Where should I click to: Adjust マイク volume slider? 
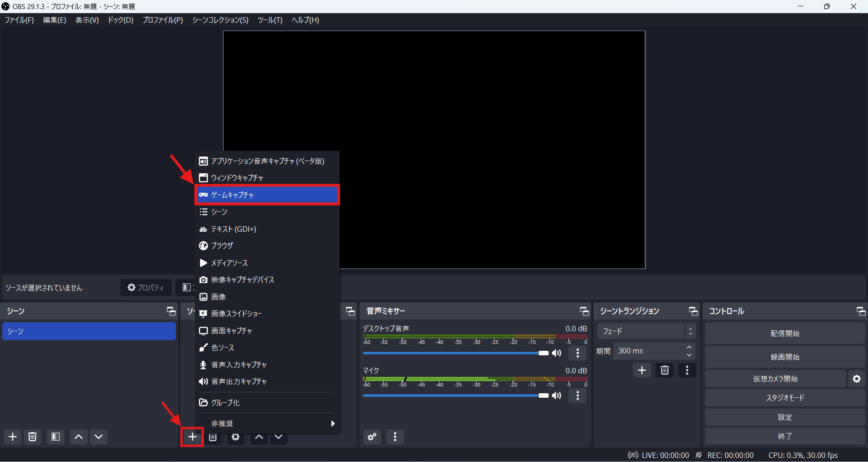(456, 395)
